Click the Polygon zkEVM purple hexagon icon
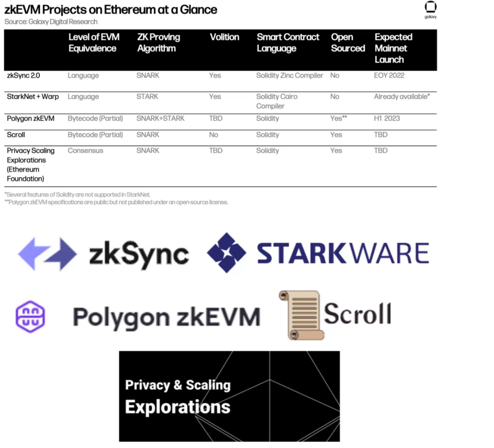The height and width of the screenshot is (448, 494). (x=30, y=316)
